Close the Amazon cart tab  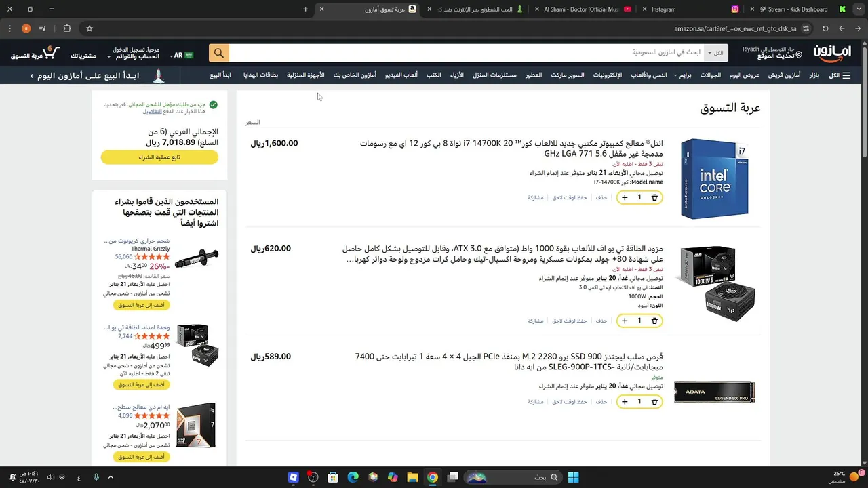[321, 9]
